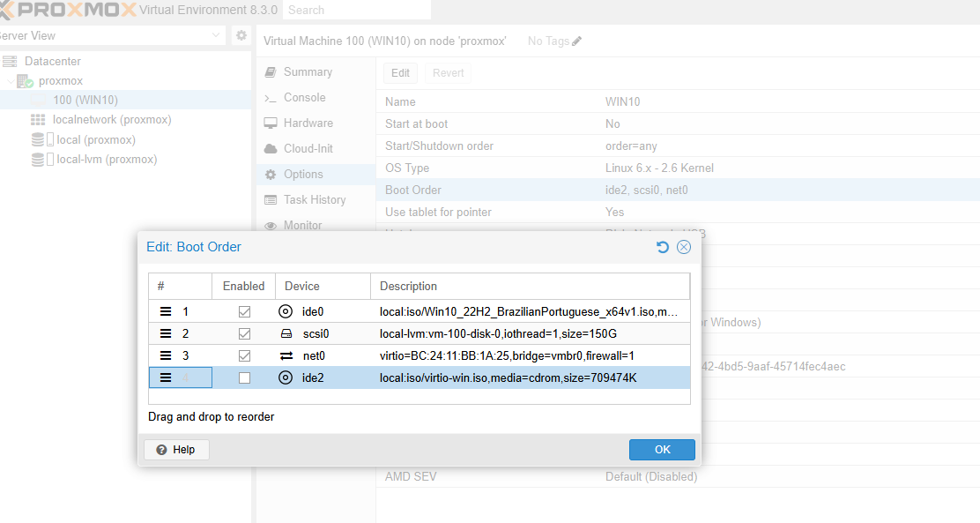
Task: Click the drag handle of row 1
Action: [x=166, y=311]
